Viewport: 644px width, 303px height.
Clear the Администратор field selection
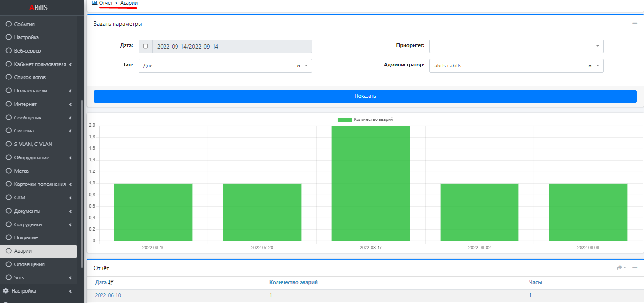(x=590, y=66)
